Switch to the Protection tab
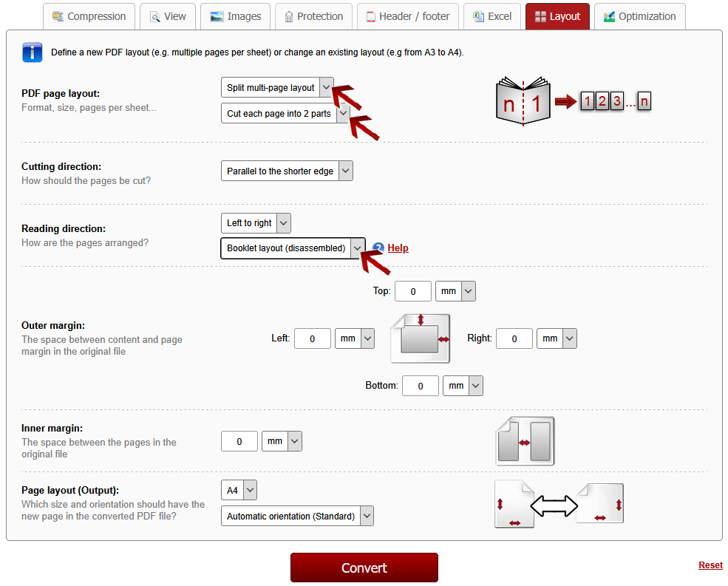728x586 pixels. [x=313, y=16]
